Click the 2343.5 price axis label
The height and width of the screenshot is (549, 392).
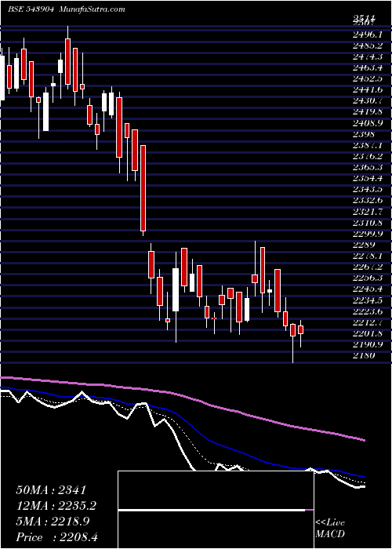(x=368, y=190)
